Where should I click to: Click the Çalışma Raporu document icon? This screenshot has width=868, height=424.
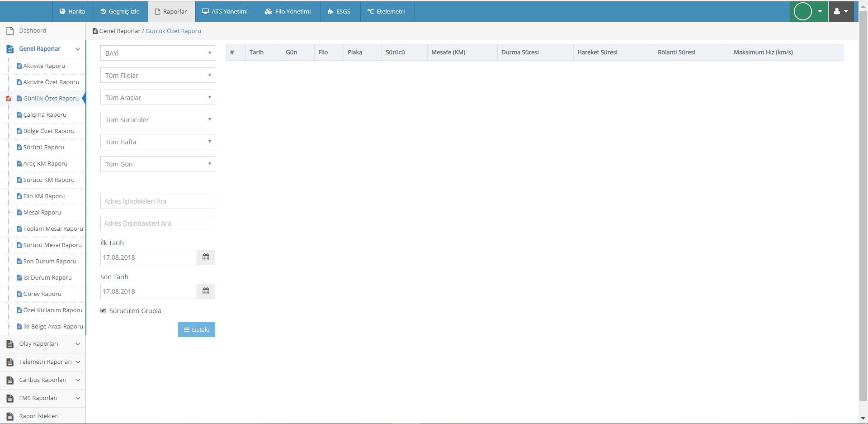point(19,114)
